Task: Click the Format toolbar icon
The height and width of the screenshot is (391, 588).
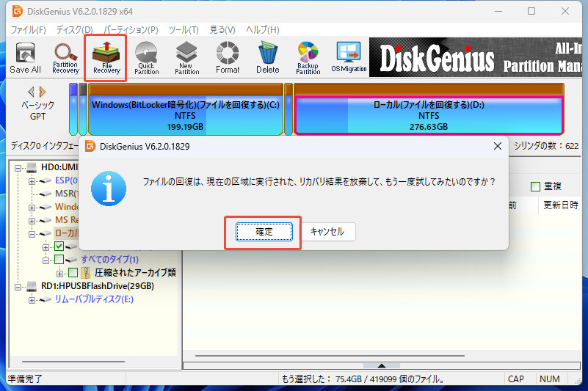Action: [x=228, y=57]
